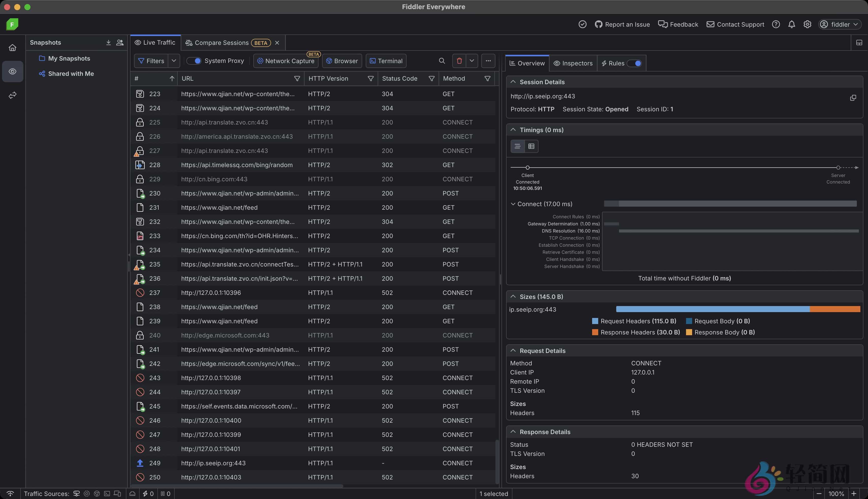Click the Terminal button
The width and height of the screenshot is (868, 499).
[x=386, y=61]
